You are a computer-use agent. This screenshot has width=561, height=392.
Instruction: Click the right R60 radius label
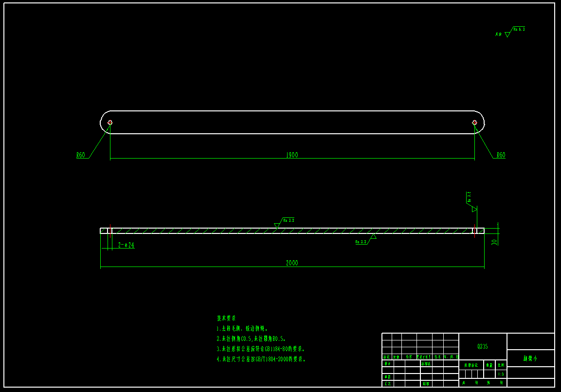tap(501, 155)
